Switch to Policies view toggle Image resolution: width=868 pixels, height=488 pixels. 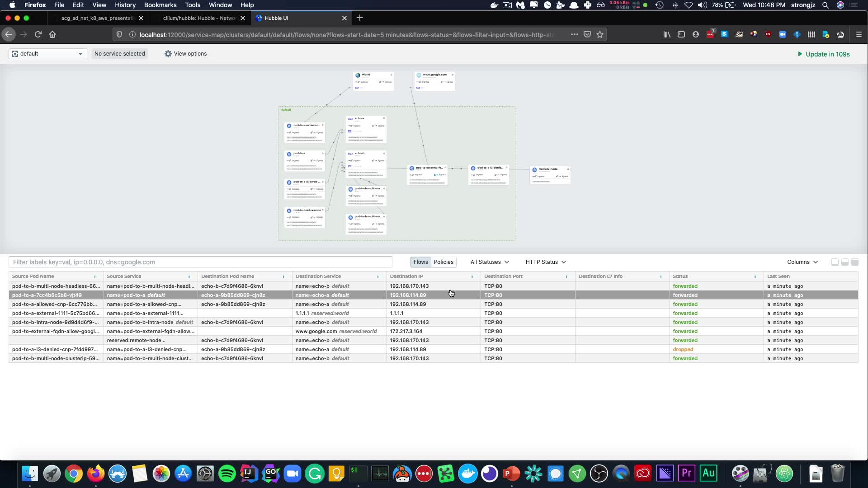coord(443,262)
